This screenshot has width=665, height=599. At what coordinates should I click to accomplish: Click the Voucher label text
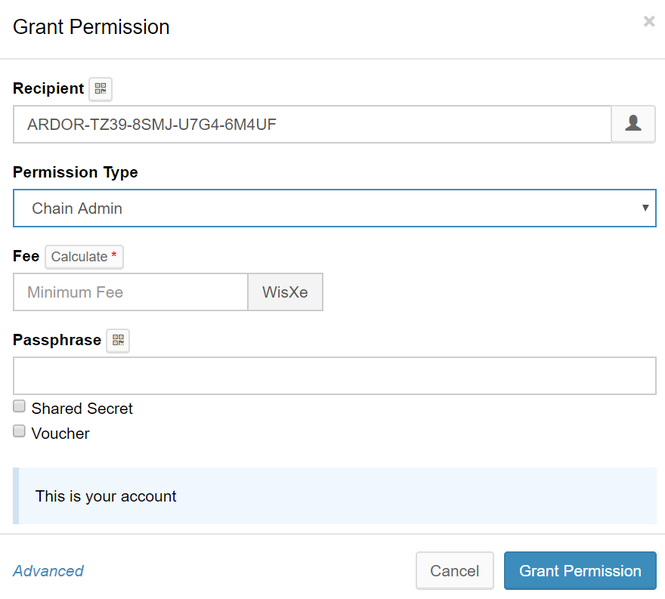pyautogui.click(x=60, y=433)
